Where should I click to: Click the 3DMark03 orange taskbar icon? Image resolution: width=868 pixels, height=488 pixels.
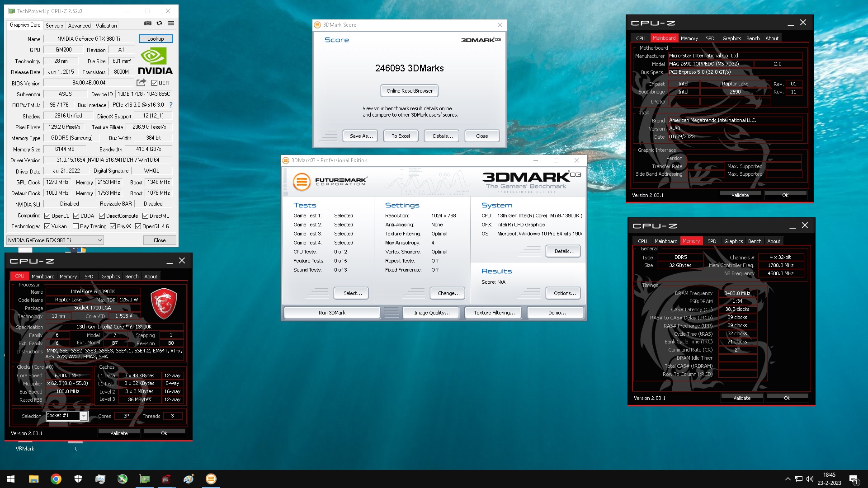click(211, 479)
